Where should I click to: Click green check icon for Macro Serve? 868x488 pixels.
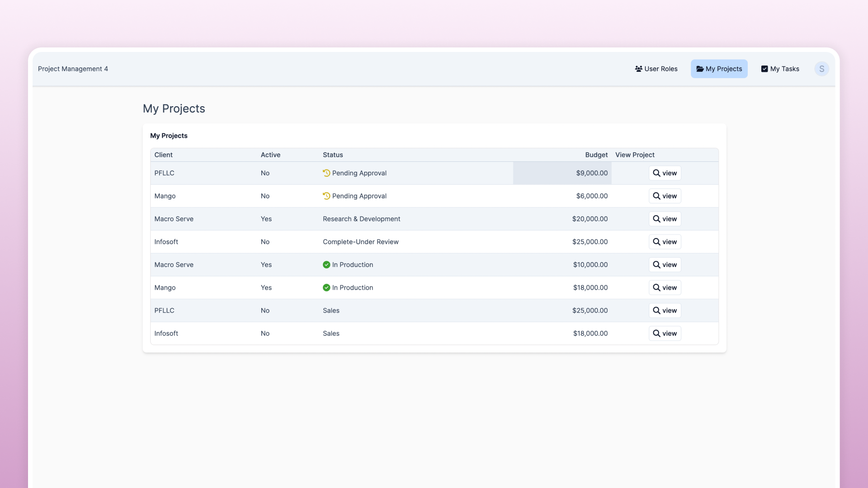click(x=326, y=265)
